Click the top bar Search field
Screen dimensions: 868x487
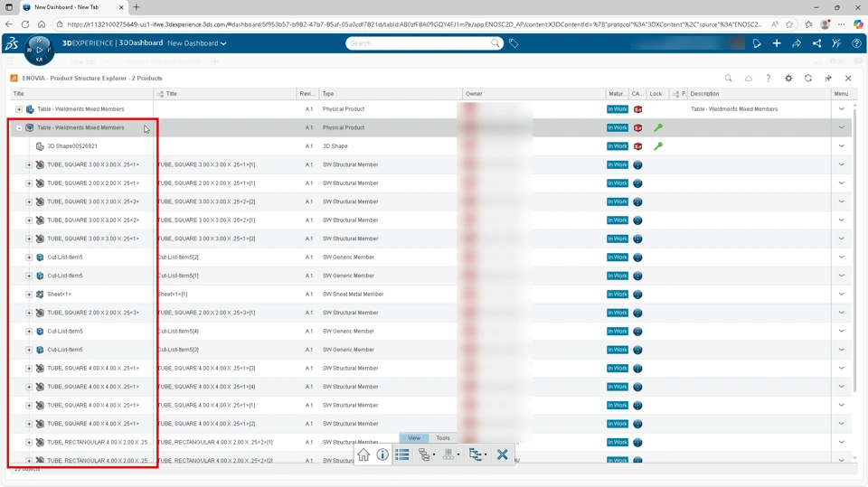(424, 43)
